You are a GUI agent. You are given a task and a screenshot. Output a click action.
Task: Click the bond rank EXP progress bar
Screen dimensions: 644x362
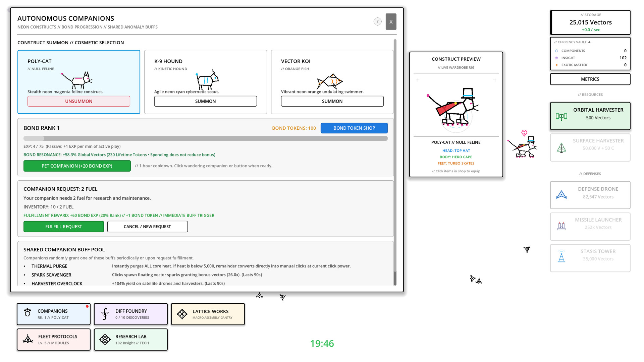pos(206,138)
